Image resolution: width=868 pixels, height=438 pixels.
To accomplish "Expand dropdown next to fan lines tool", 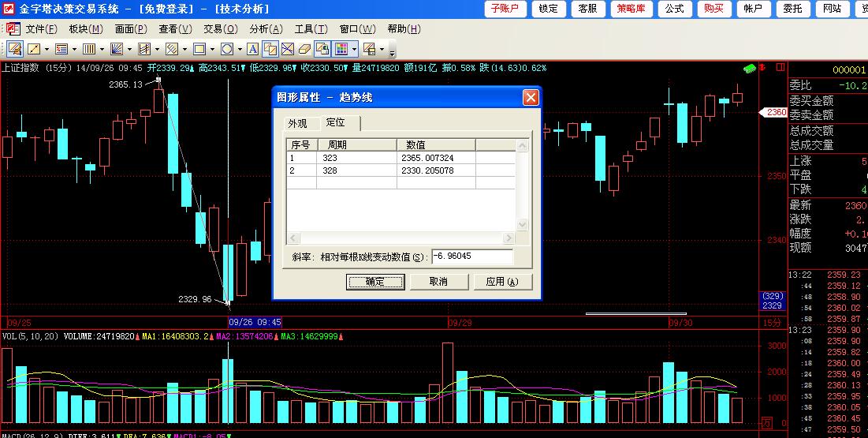I will [129, 50].
